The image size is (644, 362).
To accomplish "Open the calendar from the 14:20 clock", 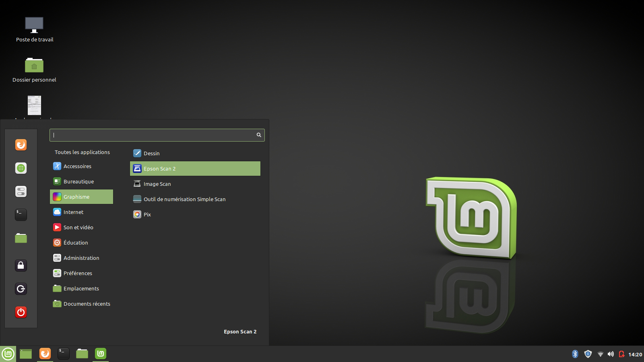I will (635, 354).
